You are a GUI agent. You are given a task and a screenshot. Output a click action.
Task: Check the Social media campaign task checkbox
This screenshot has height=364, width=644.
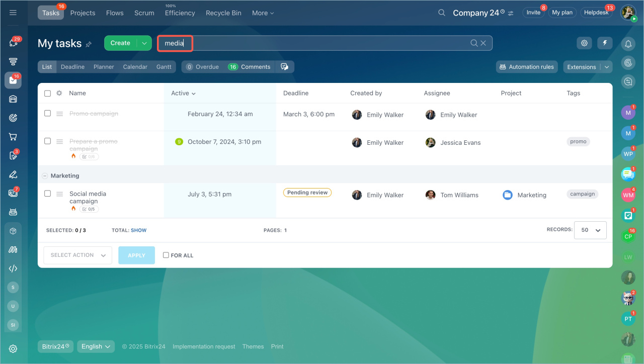(x=47, y=194)
